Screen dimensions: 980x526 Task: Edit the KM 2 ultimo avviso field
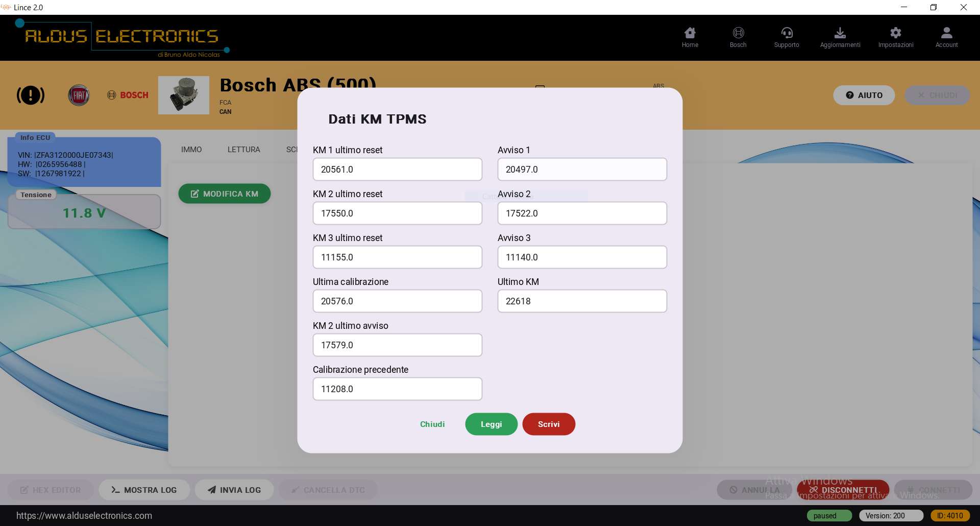397,345
